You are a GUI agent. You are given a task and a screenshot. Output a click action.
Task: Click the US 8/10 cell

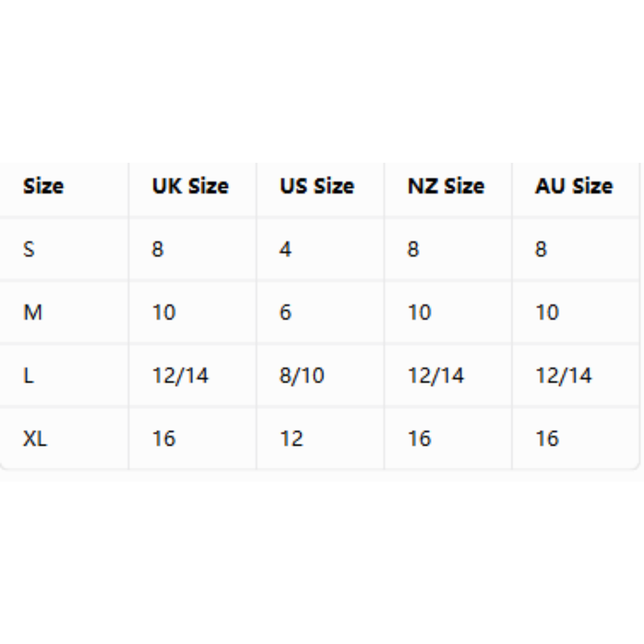point(302,376)
